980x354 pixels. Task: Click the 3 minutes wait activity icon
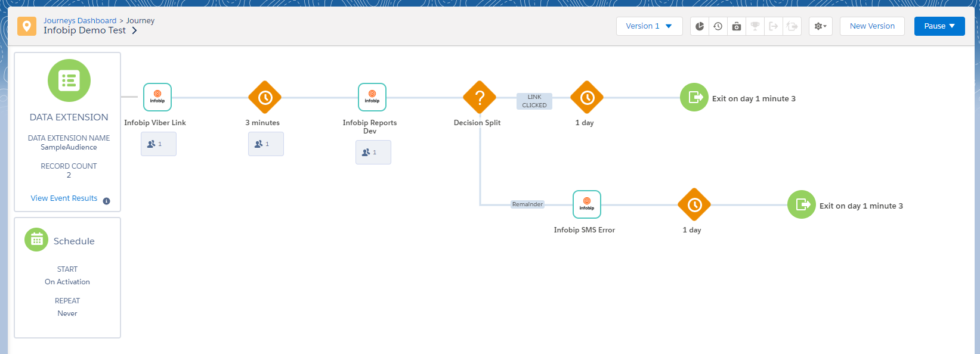pyautogui.click(x=265, y=97)
